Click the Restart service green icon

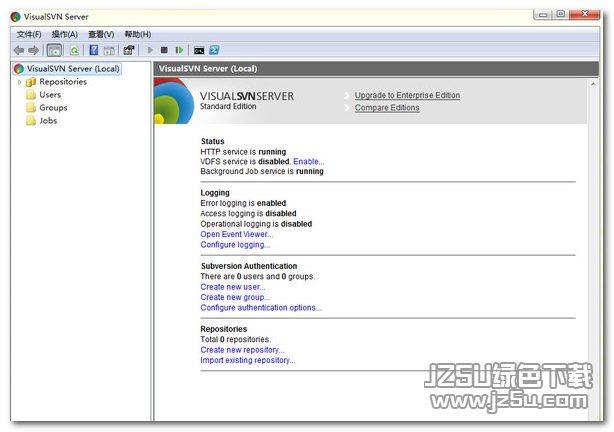(x=179, y=50)
